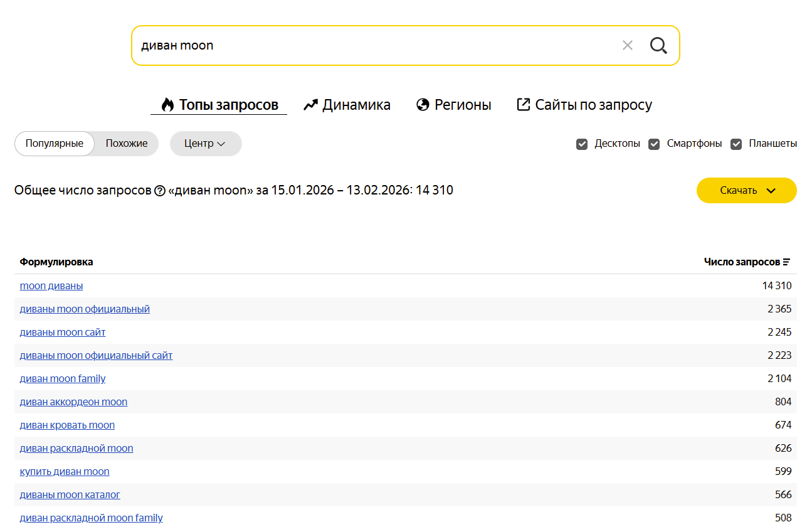This screenshot has width=812, height=527.
Task: Click the 'диван moon family' link
Action: [x=63, y=379]
